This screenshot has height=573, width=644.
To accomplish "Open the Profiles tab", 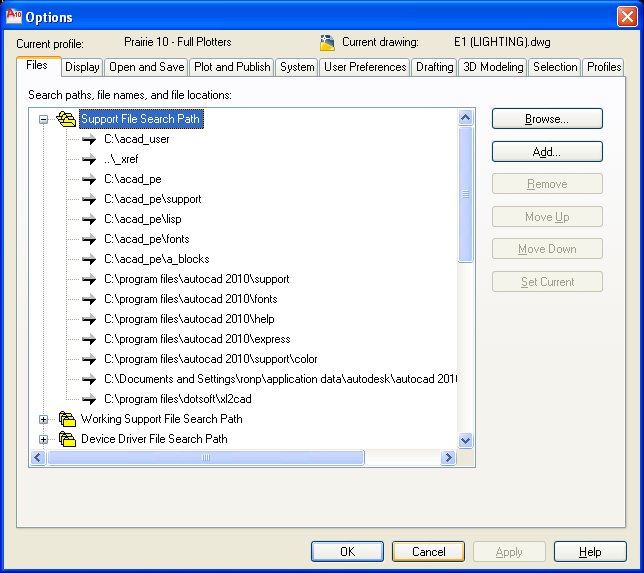I will pyautogui.click(x=604, y=67).
